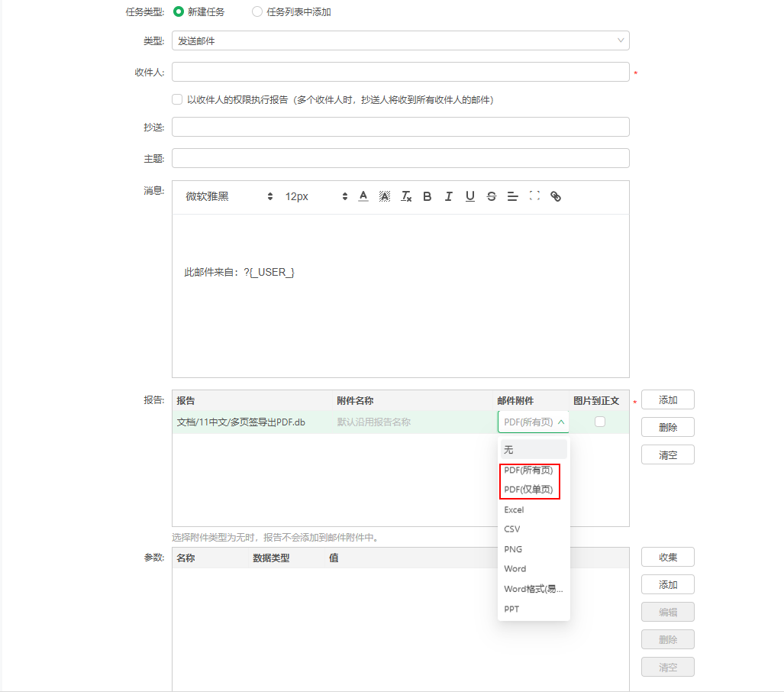784x692 pixels.
Task: Choose PNG from attachment list
Action: (x=534, y=549)
